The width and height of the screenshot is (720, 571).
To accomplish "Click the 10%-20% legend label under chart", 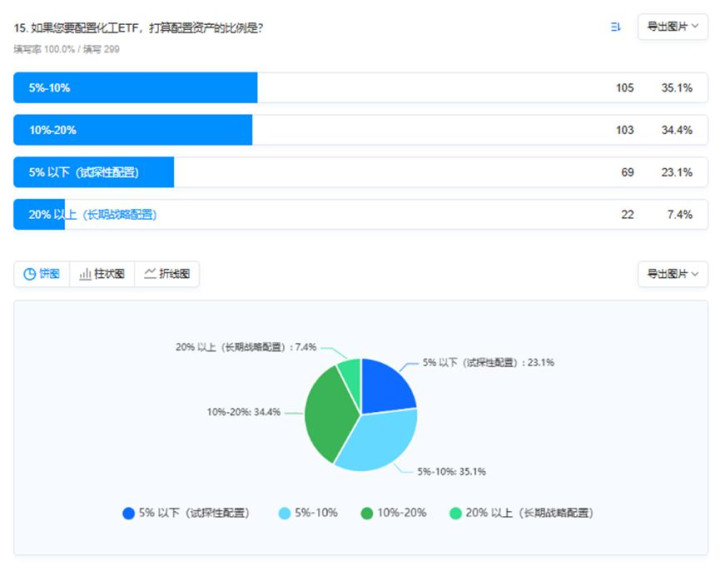I will pos(402,513).
